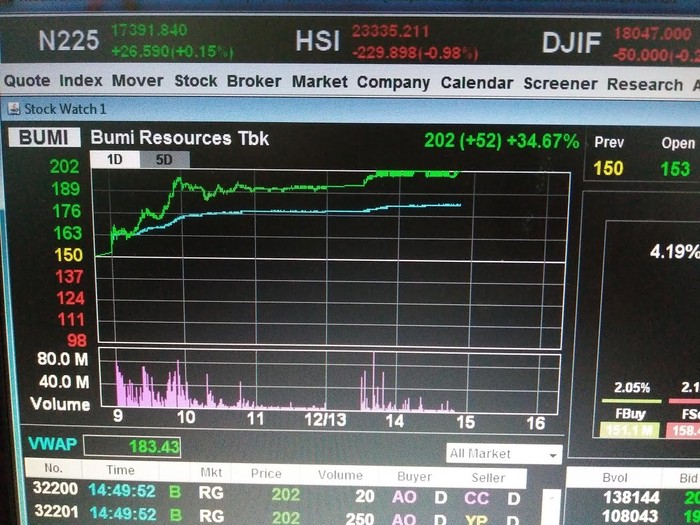The width and height of the screenshot is (700, 525).
Task: Click the Open price 153
Action: (675, 169)
